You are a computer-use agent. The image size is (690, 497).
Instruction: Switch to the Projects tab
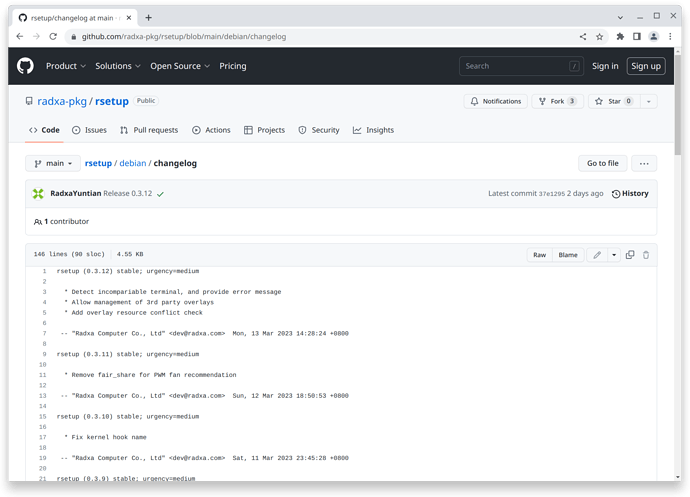click(264, 130)
